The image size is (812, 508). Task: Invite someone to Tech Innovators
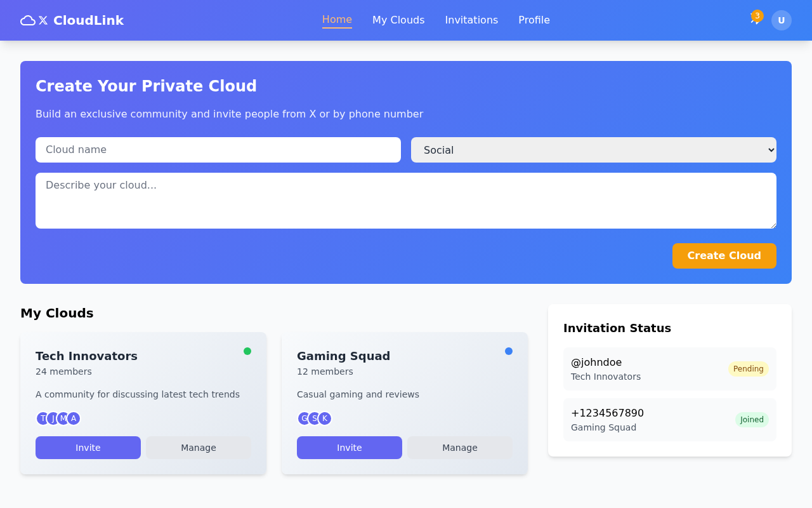88,448
